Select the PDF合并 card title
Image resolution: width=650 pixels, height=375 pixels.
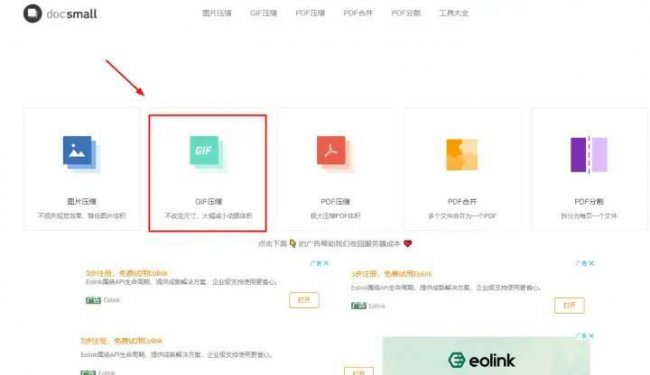click(462, 201)
